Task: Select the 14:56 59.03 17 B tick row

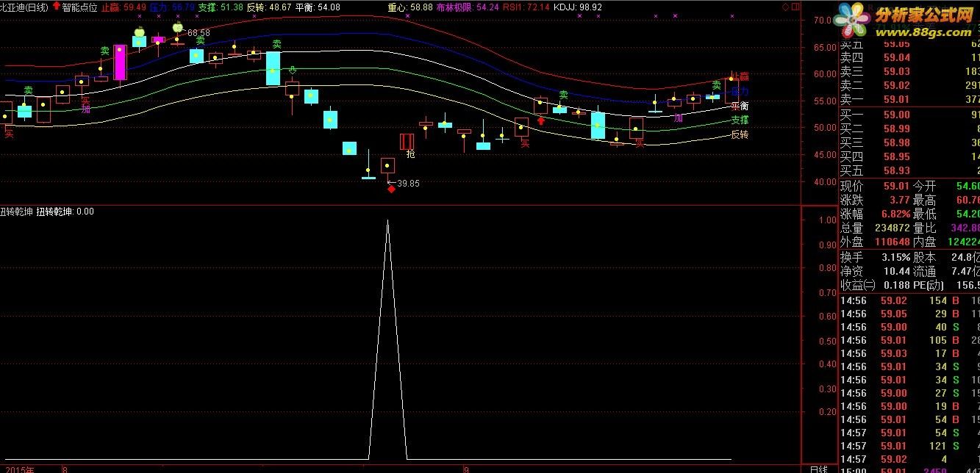Action: point(909,353)
